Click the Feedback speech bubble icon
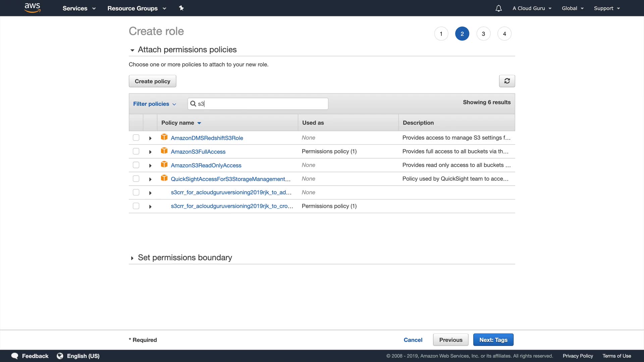Screen dimensions: 644x362 tap(15, 356)
